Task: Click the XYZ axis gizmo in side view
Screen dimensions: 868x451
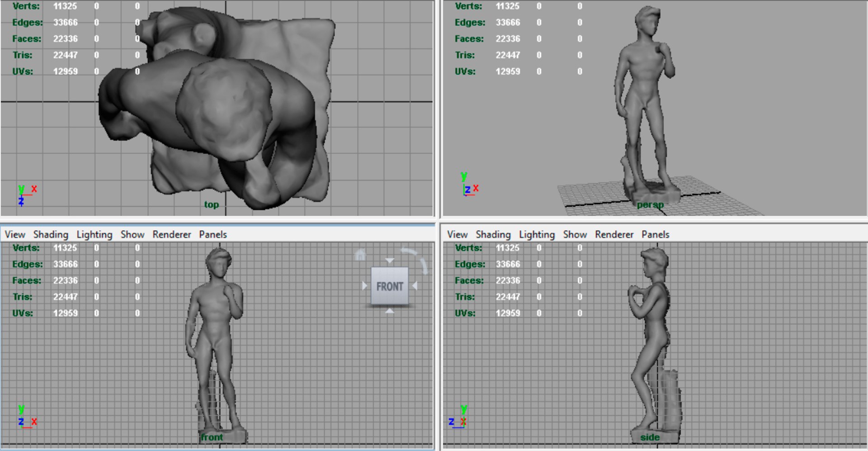Action: [458, 417]
